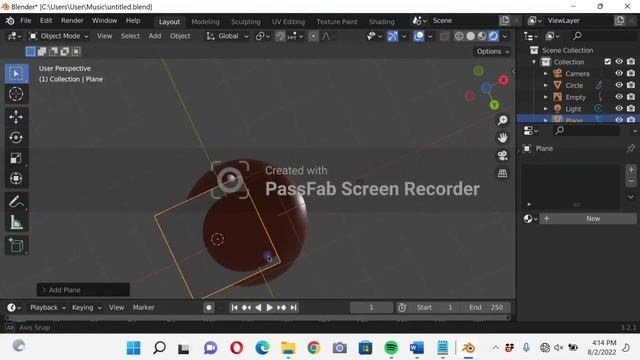Open the File menu
640x360 pixels.
(25, 21)
